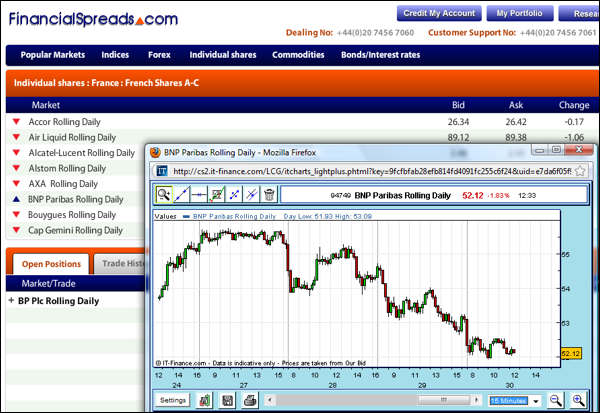
Task: Click the Alstom Rolling Daily market link
Action: pyautogui.click(x=67, y=168)
